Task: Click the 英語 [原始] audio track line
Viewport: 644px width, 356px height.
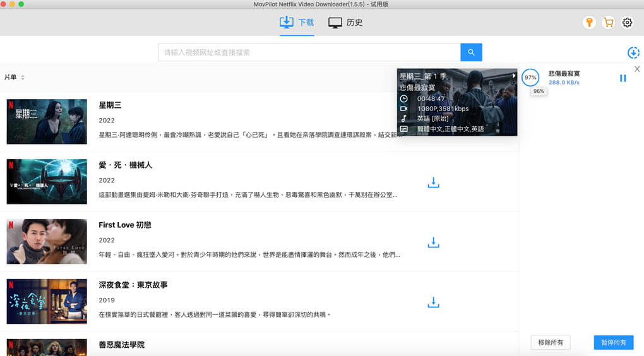Action: 433,119
